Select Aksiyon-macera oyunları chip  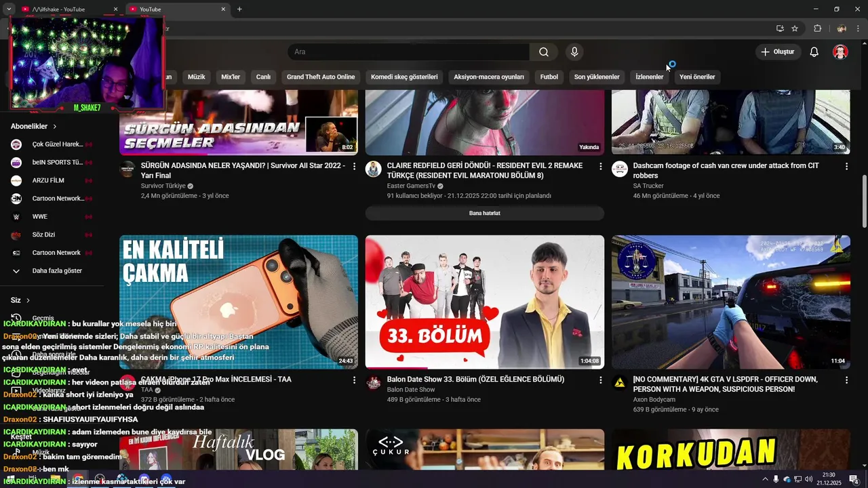coord(489,77)
